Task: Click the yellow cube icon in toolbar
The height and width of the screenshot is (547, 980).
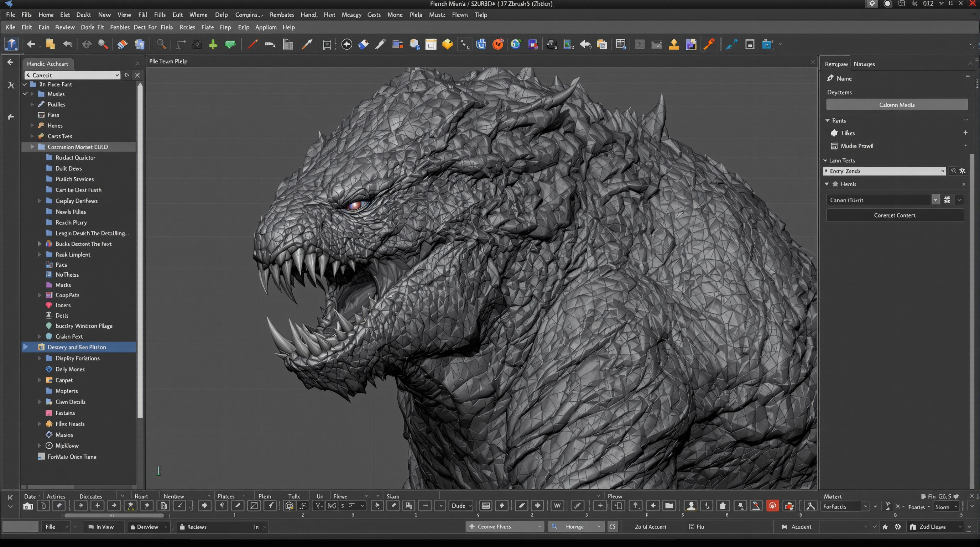Action: pyautogui.click(x=447, y=45)
